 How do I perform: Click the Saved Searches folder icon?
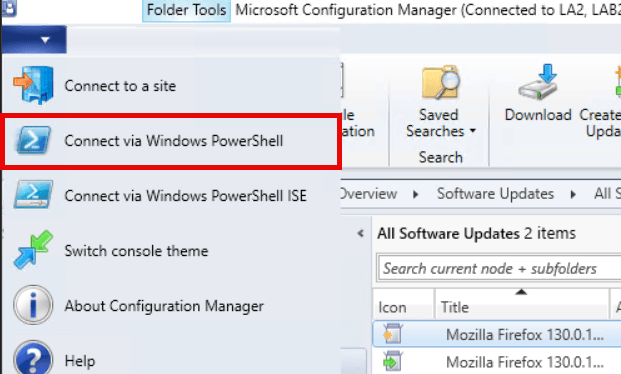click(x=441, y=82)
